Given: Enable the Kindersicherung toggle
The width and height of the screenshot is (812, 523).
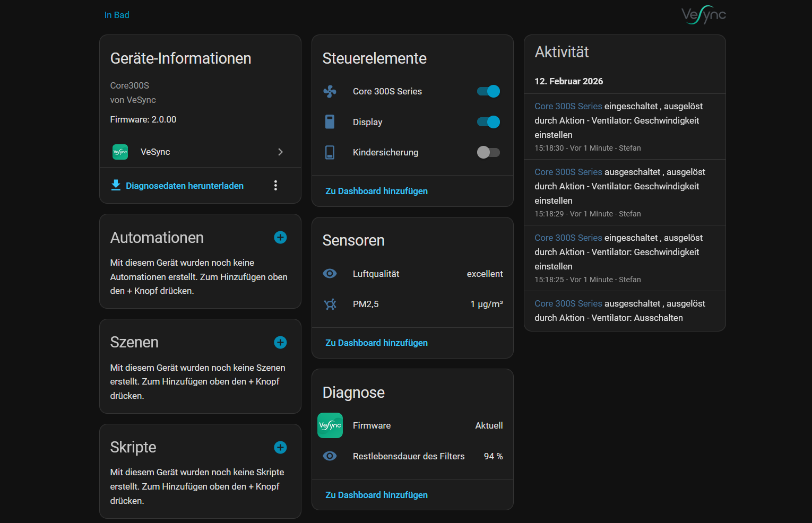Looking at the screenshot, I should pos(488,153).
